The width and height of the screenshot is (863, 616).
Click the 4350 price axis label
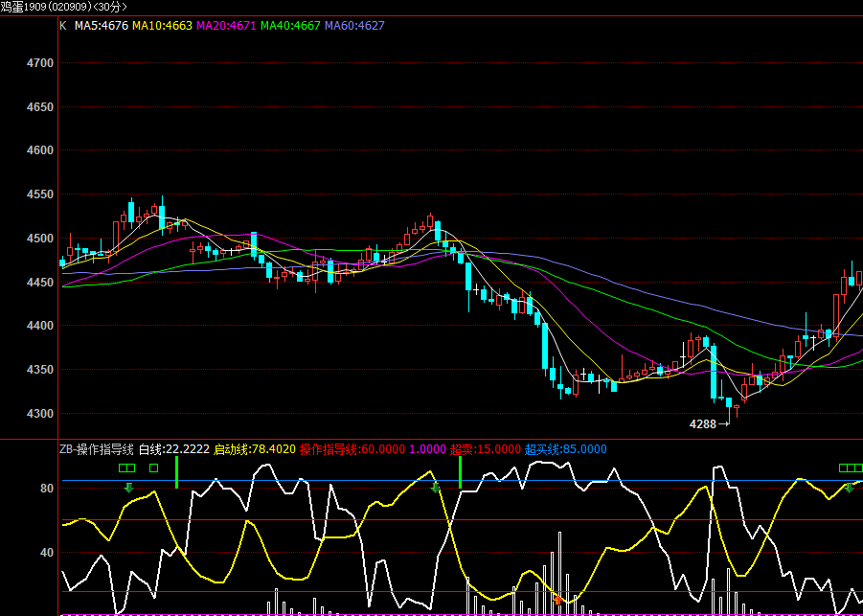pyautogui.click(x=40, y=370)
